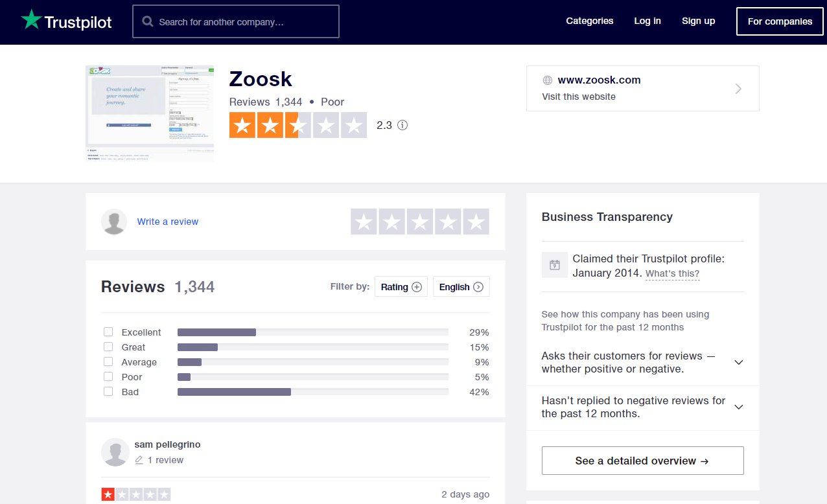Enable the Bad rating filter checkbox
This screenshot has width=827, height=504.
click(108, 391)
